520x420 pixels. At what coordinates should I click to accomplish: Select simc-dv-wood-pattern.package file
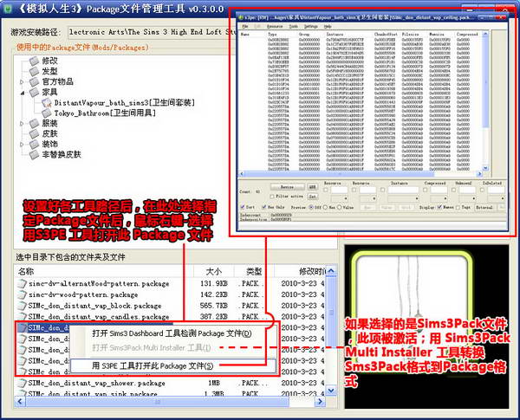pos(94,294)
